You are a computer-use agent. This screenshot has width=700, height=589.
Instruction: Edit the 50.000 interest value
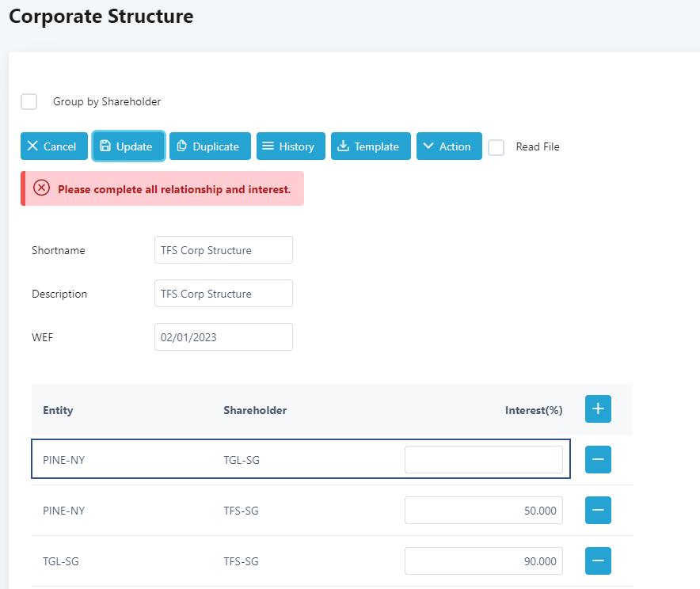(483, 511)
